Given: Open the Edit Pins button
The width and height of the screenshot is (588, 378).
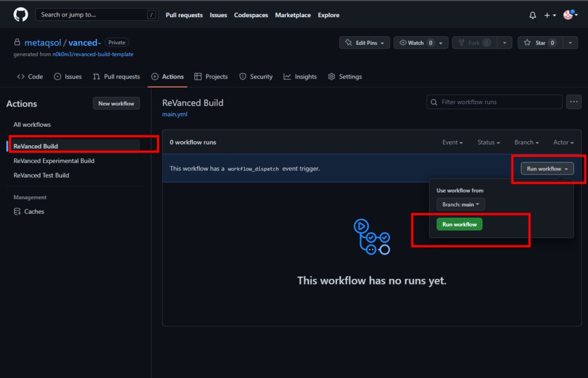Looking at the screenshot, I should click(x=365, y=43).
